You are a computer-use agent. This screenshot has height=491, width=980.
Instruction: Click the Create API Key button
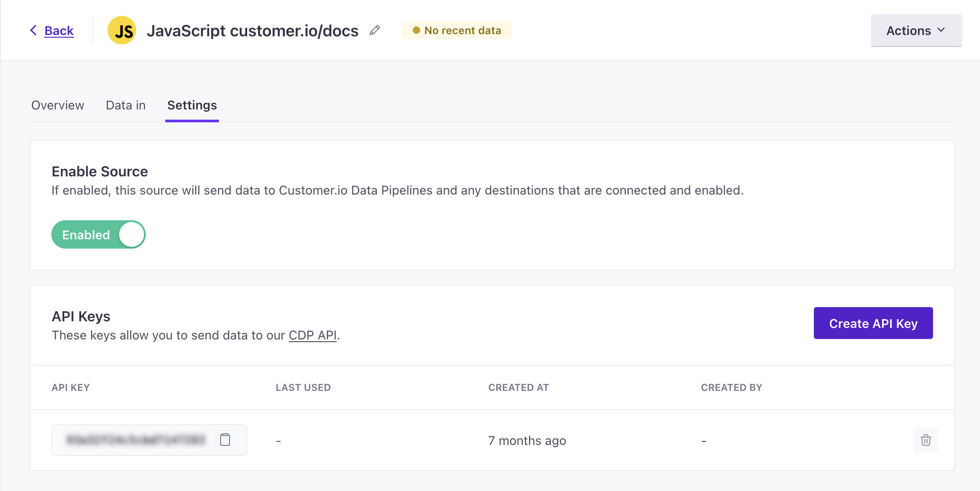[873, 323]
